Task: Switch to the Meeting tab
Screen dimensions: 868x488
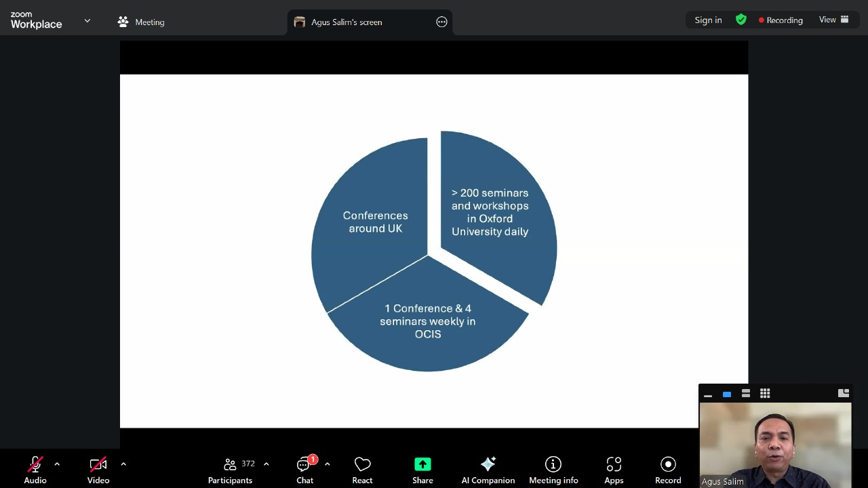Action: click(141, 22)
